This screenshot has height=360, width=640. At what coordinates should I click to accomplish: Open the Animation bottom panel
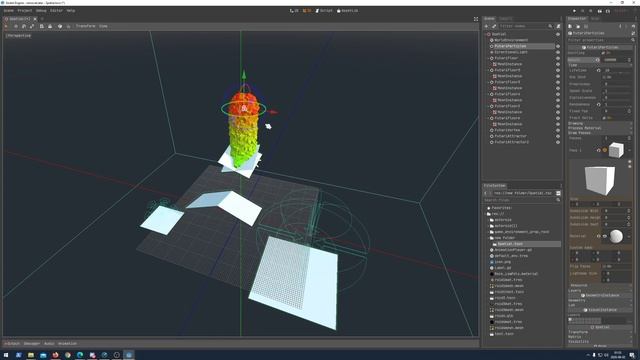[x=67, y=344]
